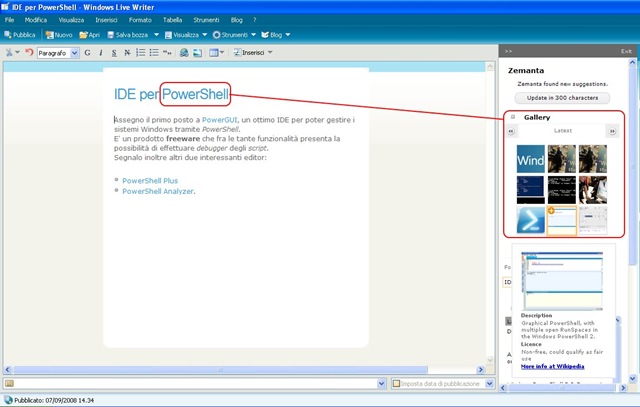Click the IDE per PowerShell post title

[171, 94]
